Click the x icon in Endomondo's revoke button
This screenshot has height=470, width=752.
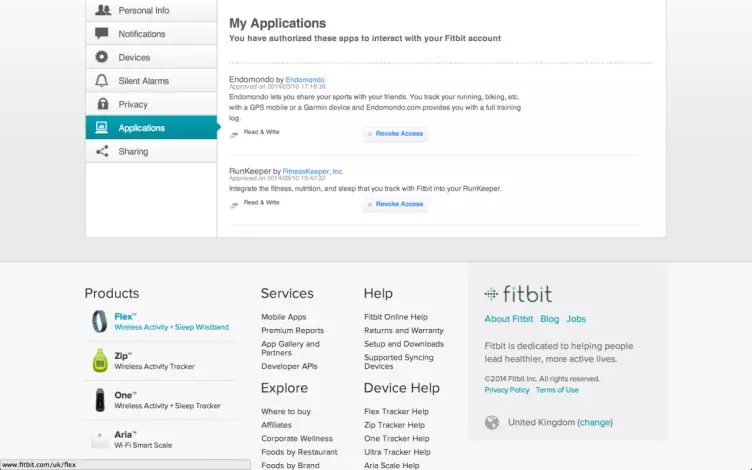[370, 134]
